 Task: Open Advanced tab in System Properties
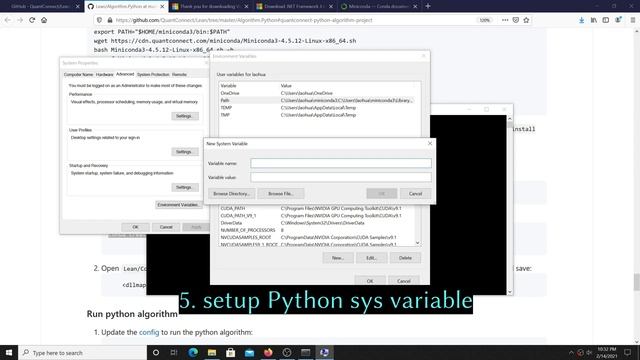125,74
